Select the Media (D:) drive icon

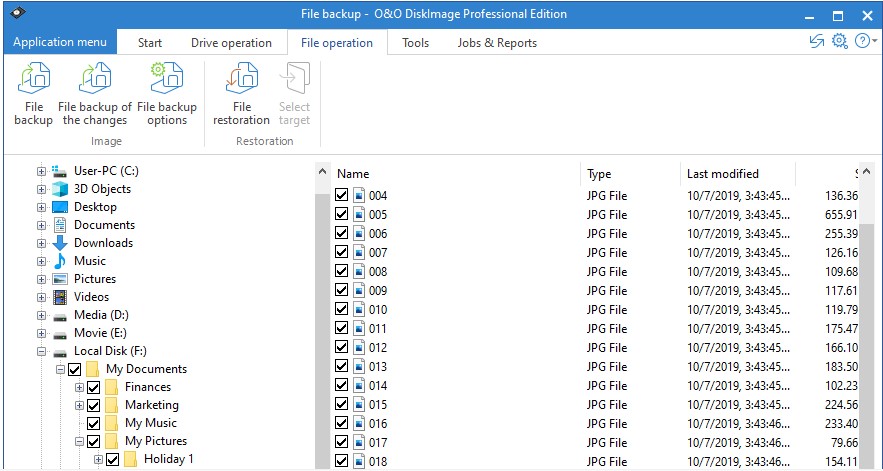click(60, 316)
